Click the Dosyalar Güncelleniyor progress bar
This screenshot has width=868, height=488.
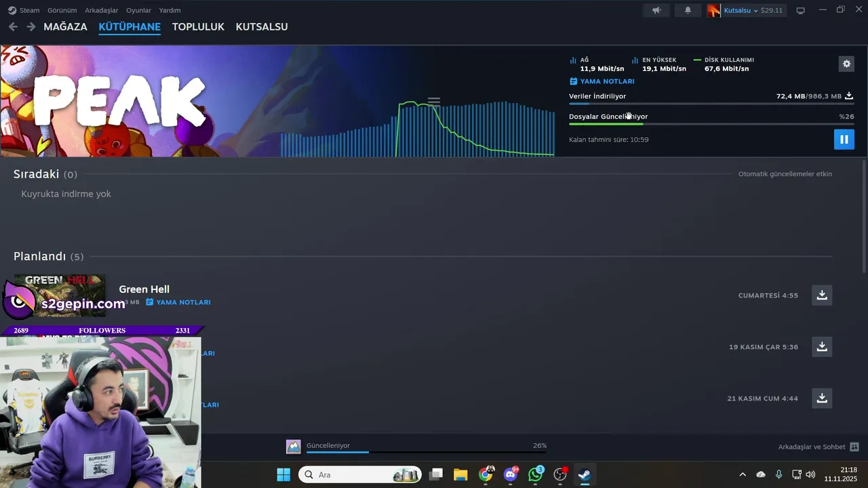coord(711,124)
